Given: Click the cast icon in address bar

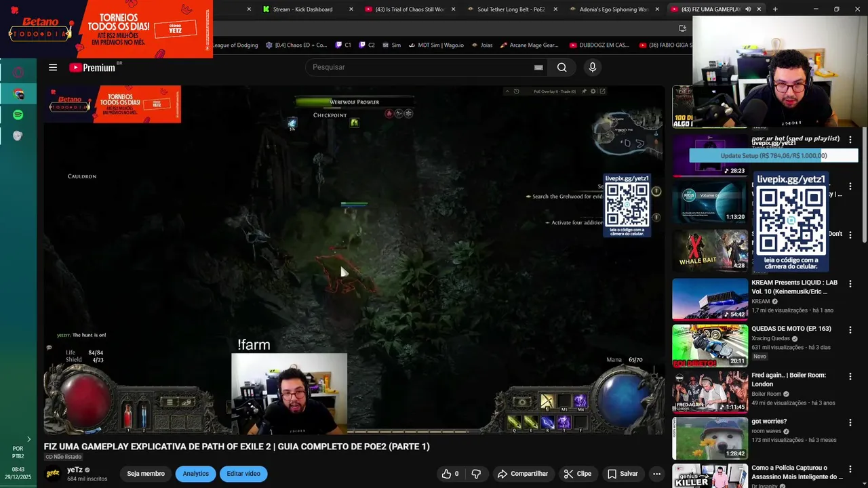Looking at the screenshot, I should pyautogui.click(x=683, y=28).
